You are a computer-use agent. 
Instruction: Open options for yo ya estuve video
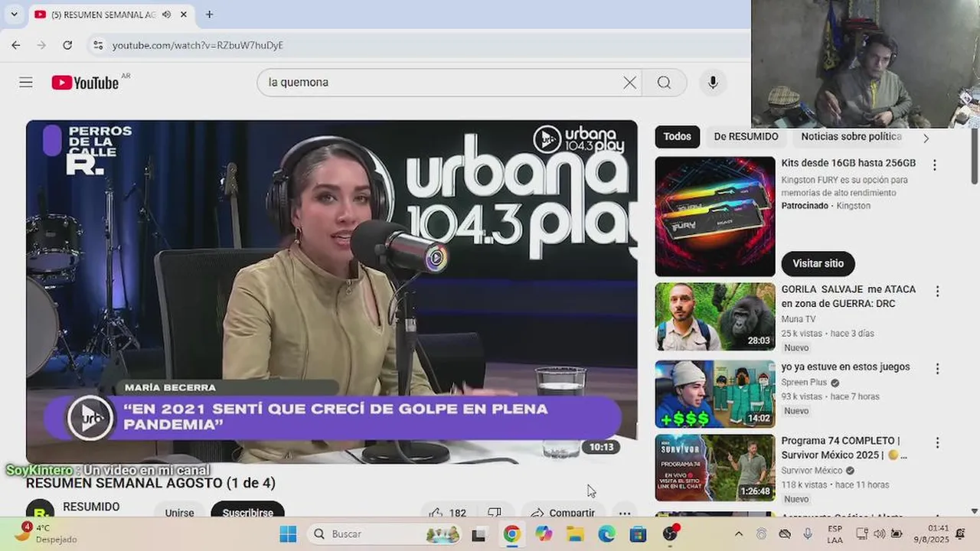coord(937,369)
